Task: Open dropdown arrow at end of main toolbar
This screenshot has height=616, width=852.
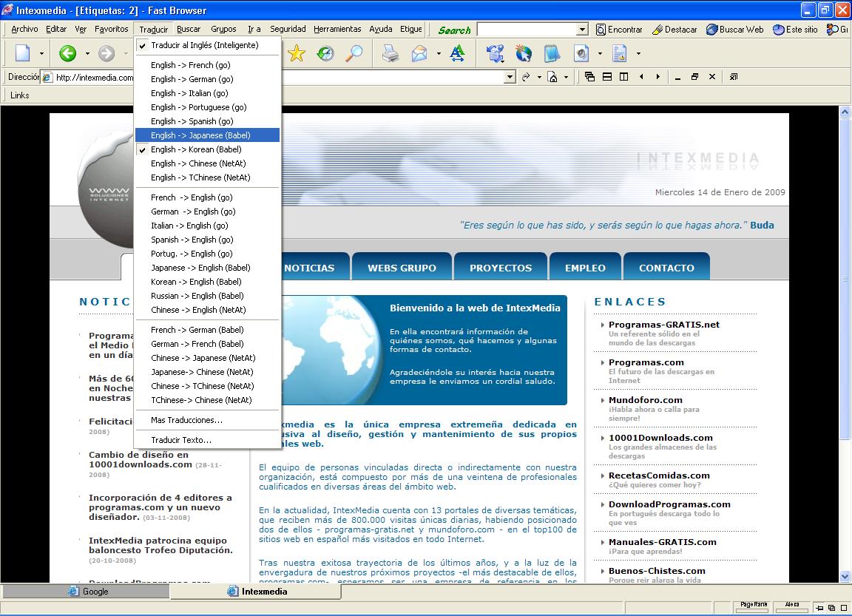Action: coord(638,53)
